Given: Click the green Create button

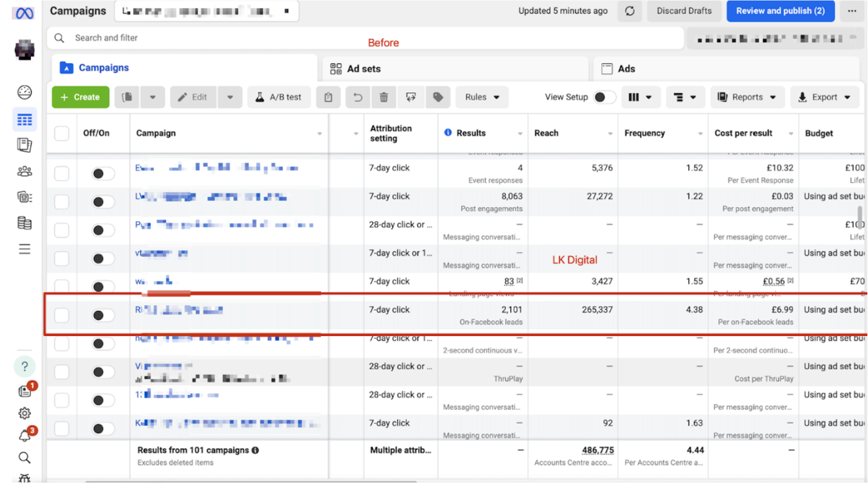Looking at the screenshot, I should pos(80,97).
